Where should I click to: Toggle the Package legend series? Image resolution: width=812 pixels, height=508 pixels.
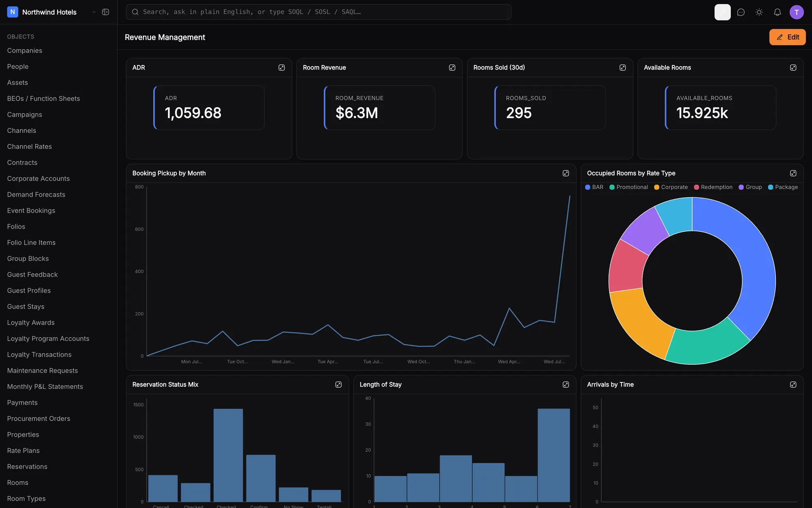783,187
